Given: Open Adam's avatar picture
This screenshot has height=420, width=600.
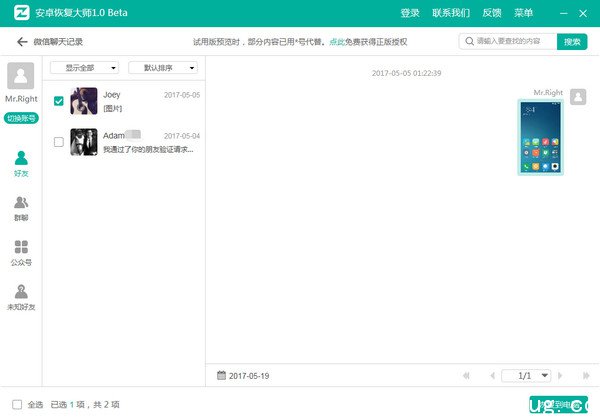Looking at the screenshot, I should tap(84, 142).
